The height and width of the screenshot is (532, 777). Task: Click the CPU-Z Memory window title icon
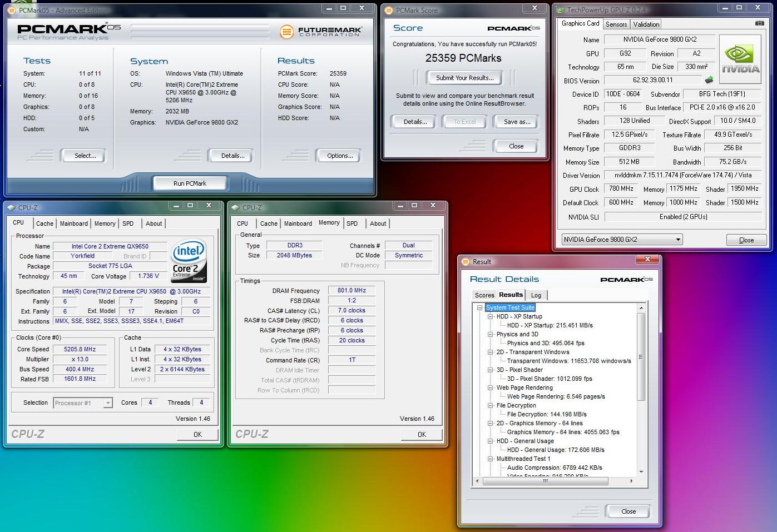(235, 207)
